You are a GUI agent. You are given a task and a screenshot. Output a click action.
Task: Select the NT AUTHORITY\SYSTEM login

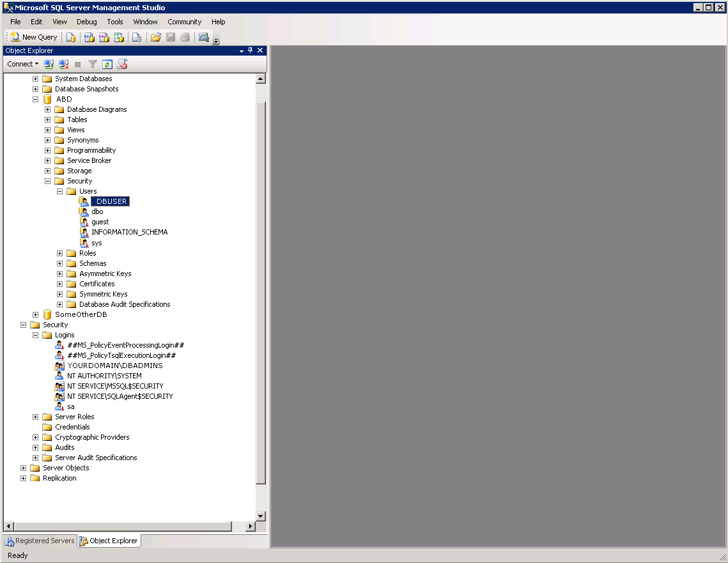[104, 376]
